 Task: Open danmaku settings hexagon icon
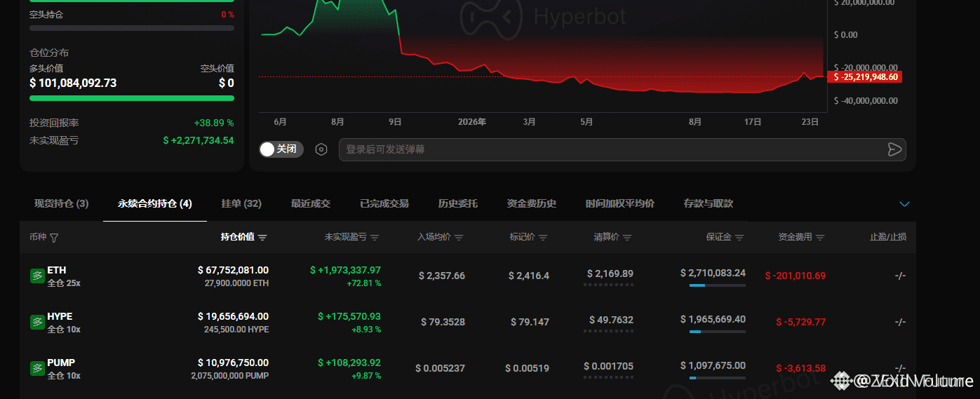point(321,149)
